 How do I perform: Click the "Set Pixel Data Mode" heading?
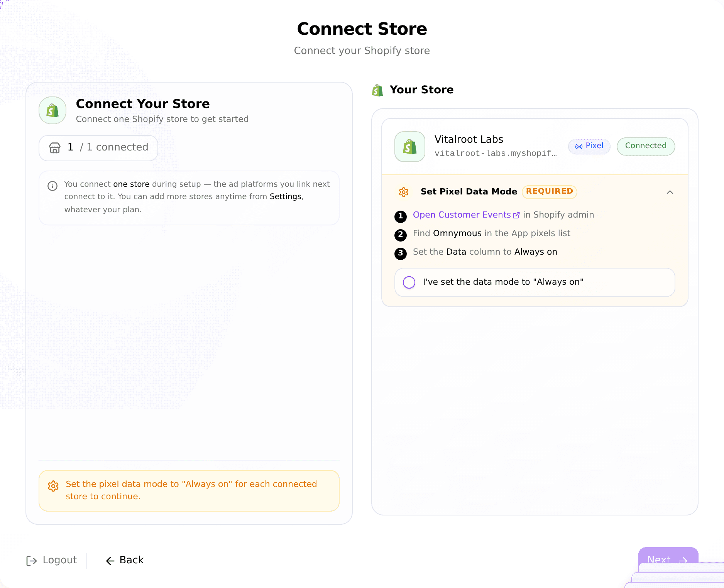pyautogui.click(x=469, y=192)
